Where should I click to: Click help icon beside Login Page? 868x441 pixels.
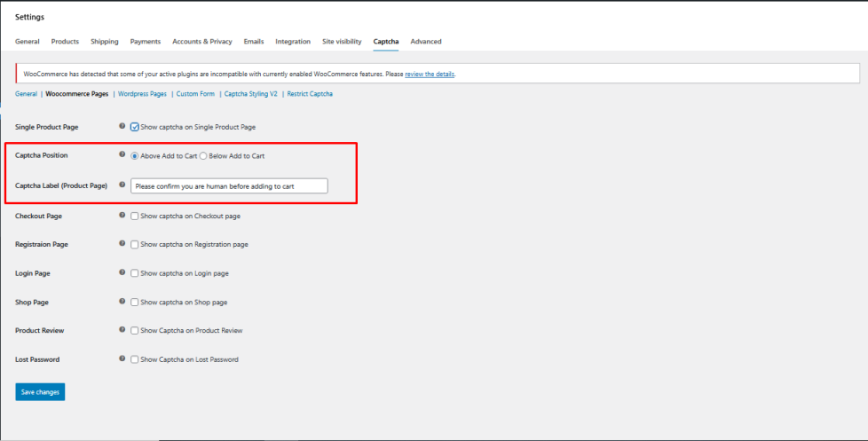coord(122,272)
